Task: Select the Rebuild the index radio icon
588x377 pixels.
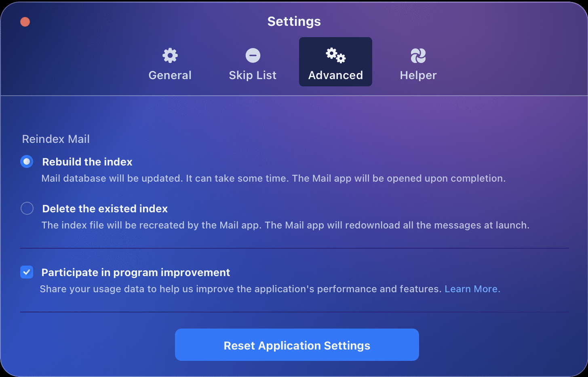Action: [x=27, y=161]
